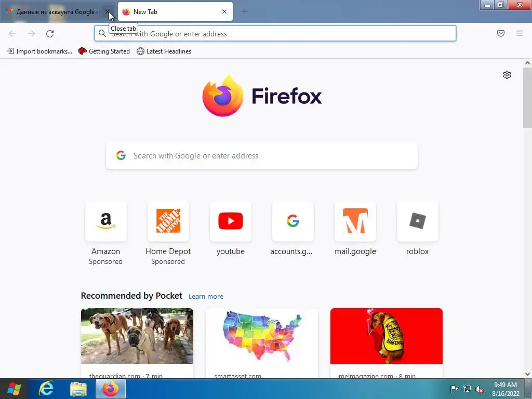Open Windows Explorer from taskbar
The image size is (532, 399).
click(x=78, y=389)
